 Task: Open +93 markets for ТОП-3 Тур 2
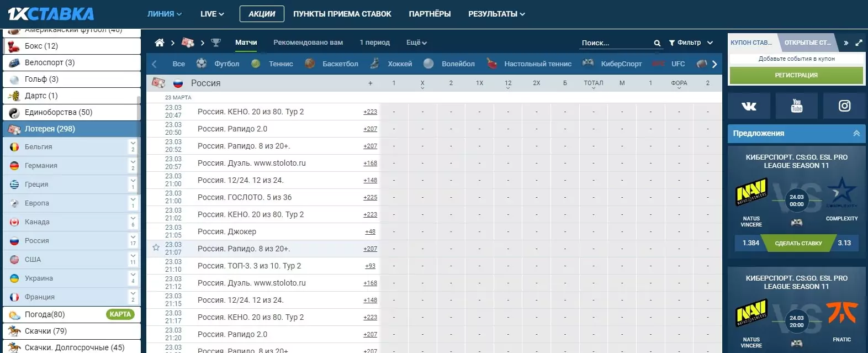pos(370,266)
